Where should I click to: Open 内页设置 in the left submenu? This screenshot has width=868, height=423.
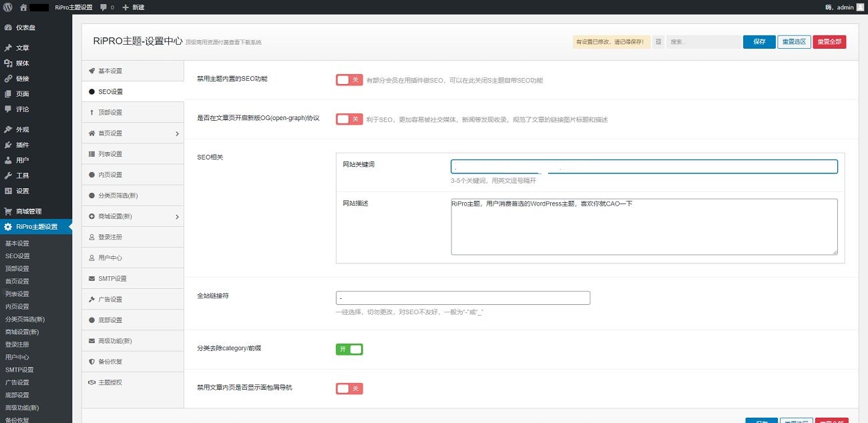click(17, 307)
